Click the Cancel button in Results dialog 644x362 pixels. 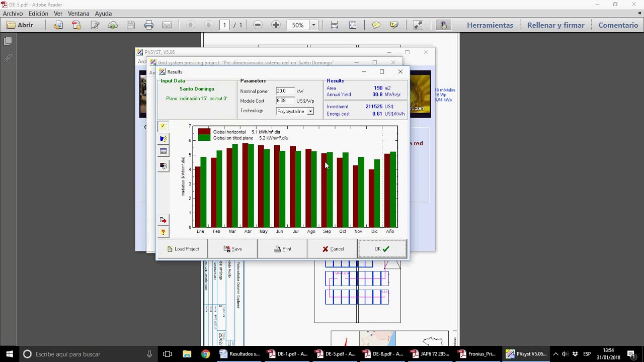click(333, 249)
